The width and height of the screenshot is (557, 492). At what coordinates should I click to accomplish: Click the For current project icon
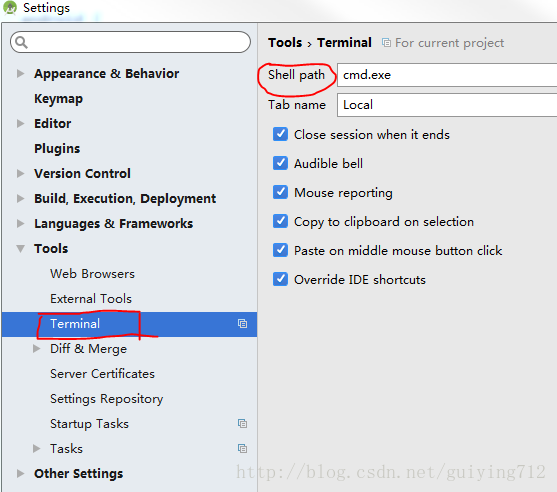tap(386, 43)
